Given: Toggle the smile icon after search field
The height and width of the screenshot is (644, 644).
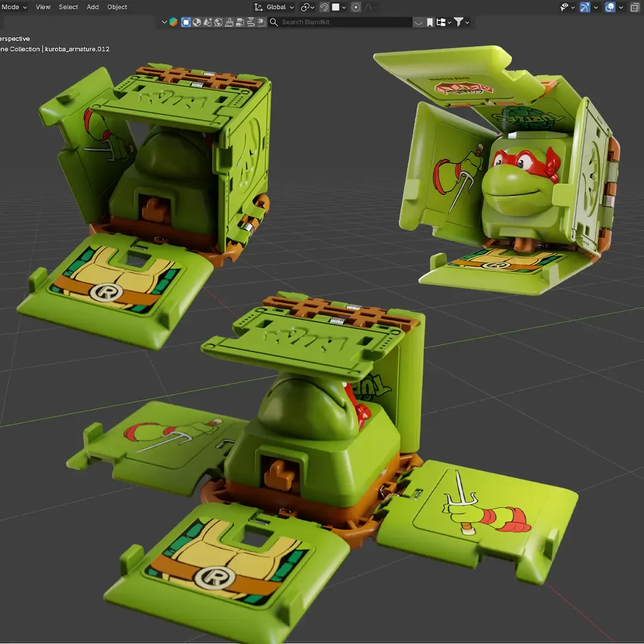Looking at the screenshot, I should [419, 22].
